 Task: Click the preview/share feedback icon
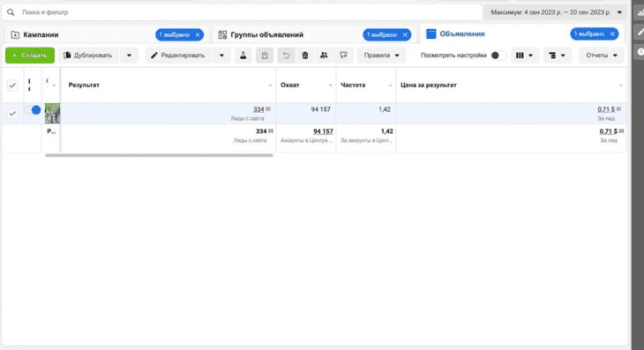coord(343,56)
